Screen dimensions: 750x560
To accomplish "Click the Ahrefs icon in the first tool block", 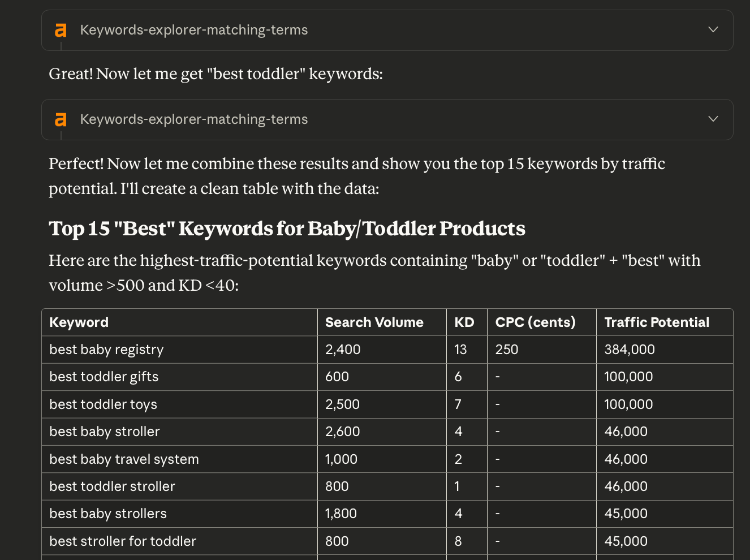I will click(x=61, y=30).
